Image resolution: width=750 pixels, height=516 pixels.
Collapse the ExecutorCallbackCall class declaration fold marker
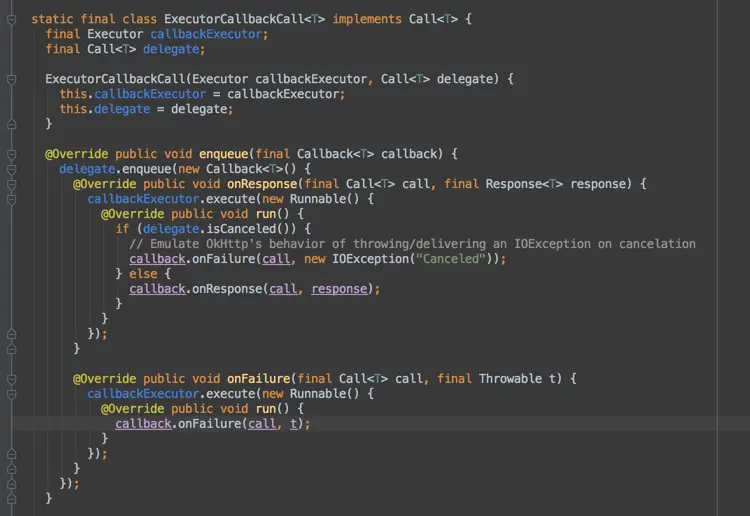11,20
